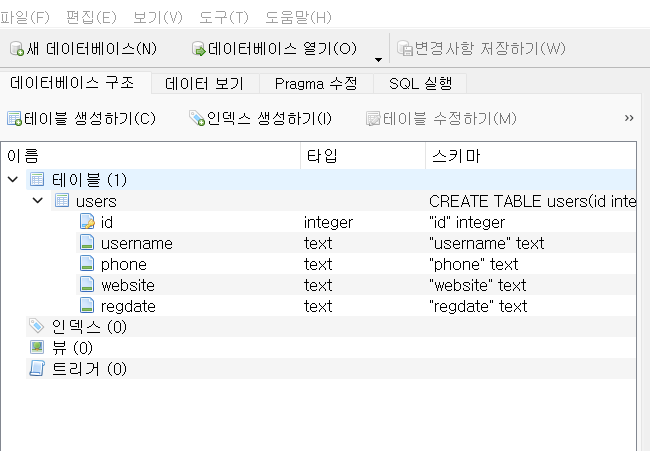Click the 이름 column header
Image resolution: width=650 pixels, height=451 pixels.
point(151,156)
